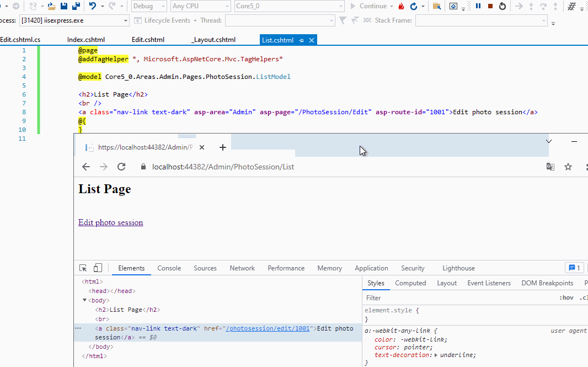The height and width of the screenshot is (367, 588).
Task: Open the Debug configuration dropdown
Action: coord(149,6)
